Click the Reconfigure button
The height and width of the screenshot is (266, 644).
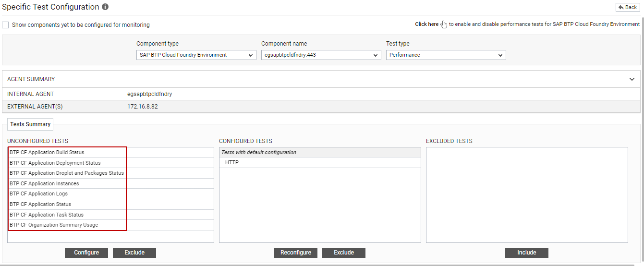(296, 253)
